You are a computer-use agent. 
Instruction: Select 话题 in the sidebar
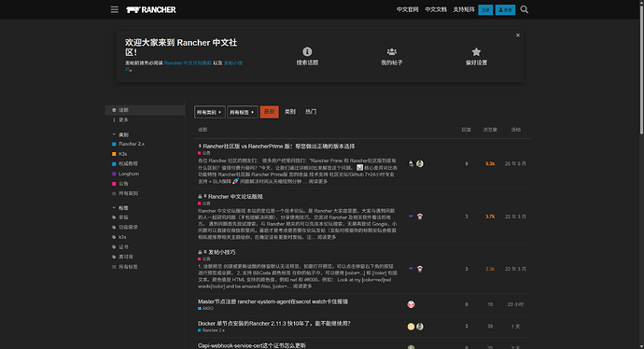145,110
